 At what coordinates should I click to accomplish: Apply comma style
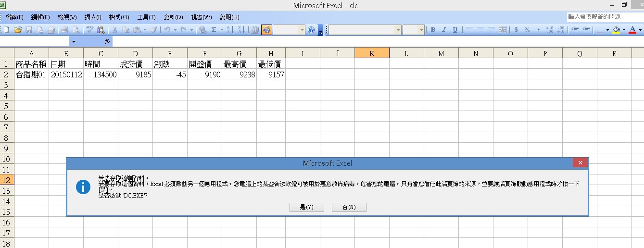538,30
